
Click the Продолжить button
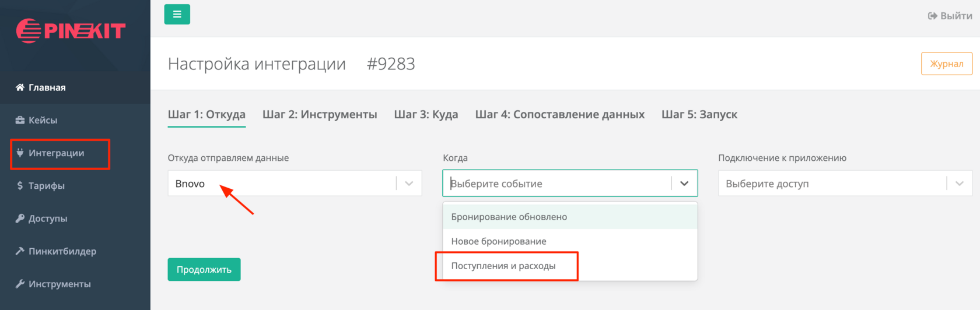[204, 269]
